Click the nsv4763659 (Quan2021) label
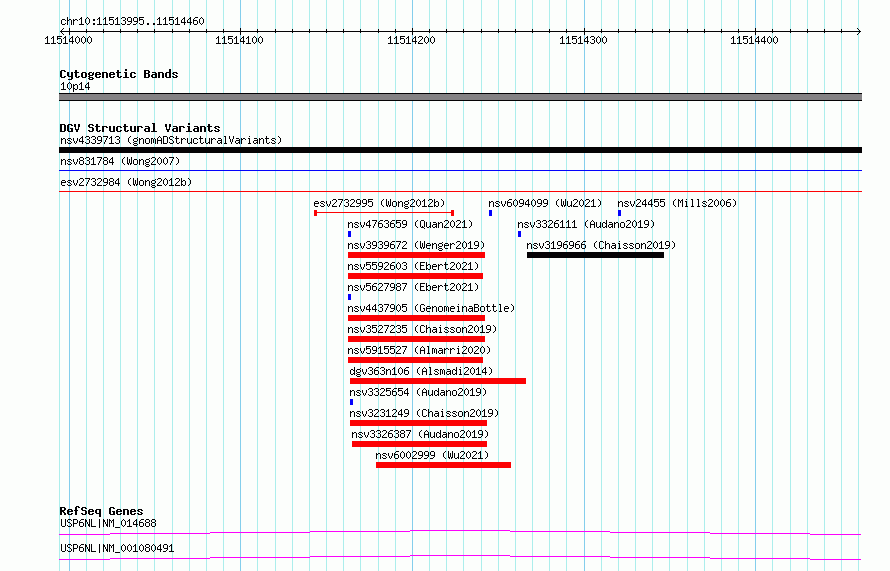The height and width of the screenshot is (571, 890). pyautogui.click(x=410, y=224)
